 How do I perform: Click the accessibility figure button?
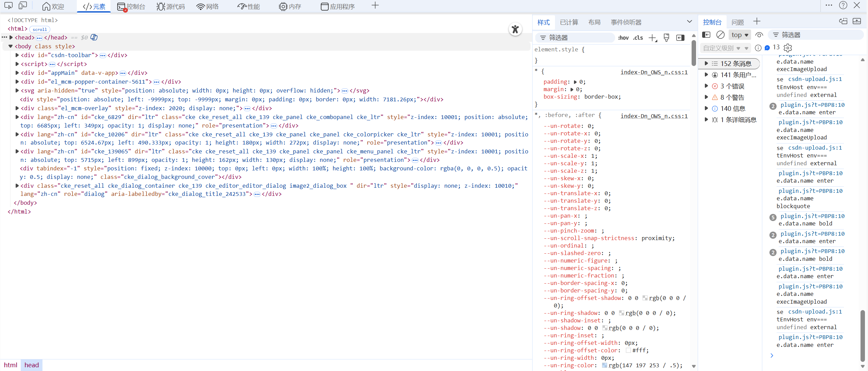(515, 29)
